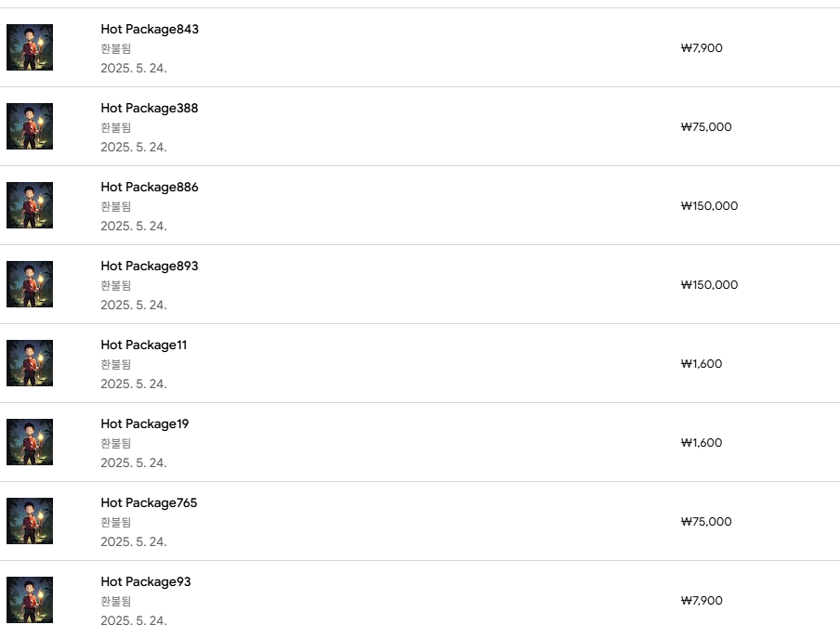This screenshot has width=840, height=638.
Task: Click the ₩150,000 price of Hot Package886
Action: click(709, 206)
